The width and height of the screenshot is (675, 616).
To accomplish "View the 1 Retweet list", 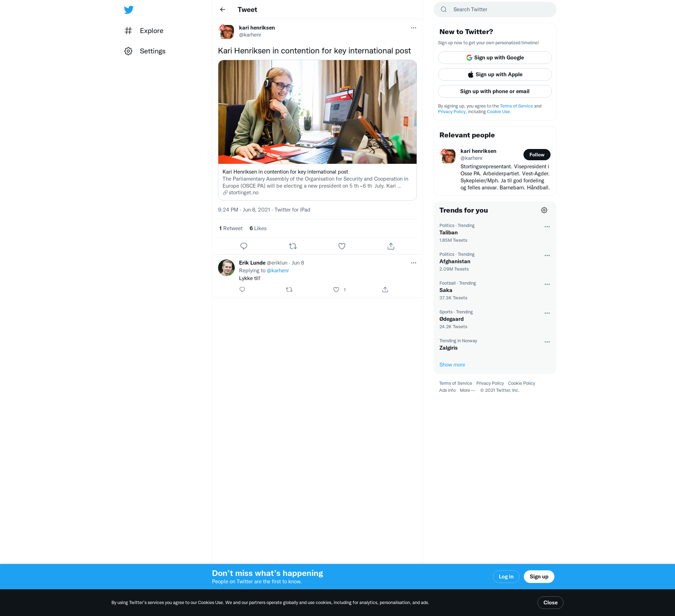I will pyautogui.click(x=231, y=228).
